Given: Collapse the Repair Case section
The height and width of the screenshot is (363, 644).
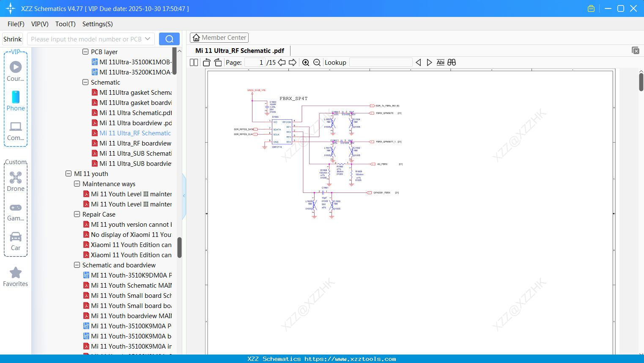Looking at the screenshot, I should tap(77, 214).
